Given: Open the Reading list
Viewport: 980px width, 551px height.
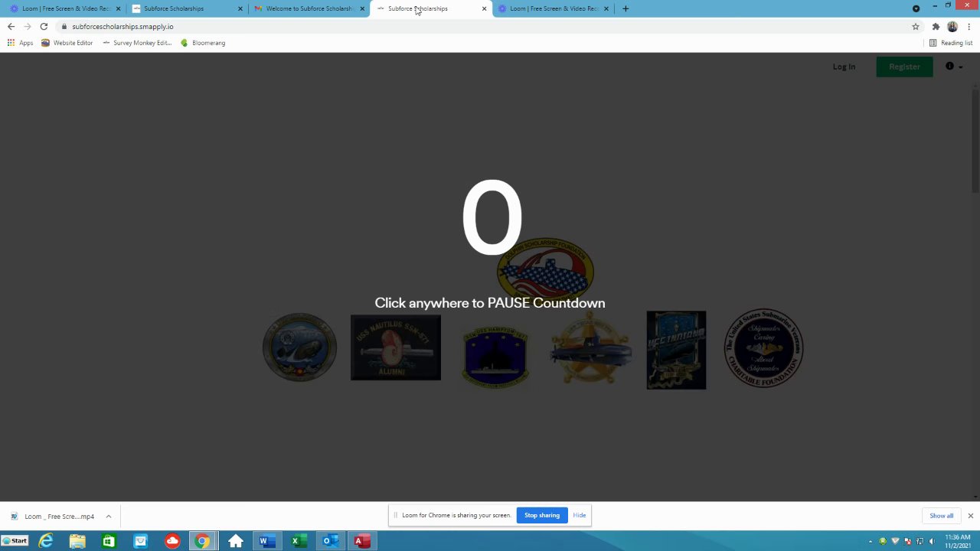Looking at the screenshot, I should coord(951,43).
